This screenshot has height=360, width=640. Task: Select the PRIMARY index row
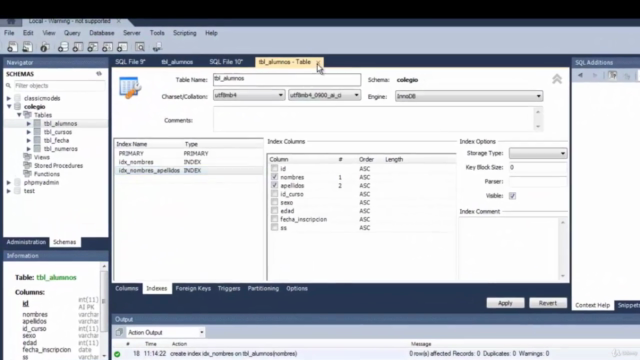(189, 153)
